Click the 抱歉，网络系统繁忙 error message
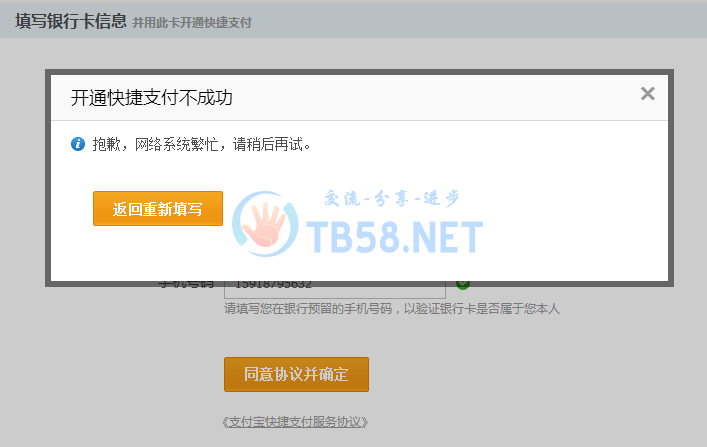Screen dimensions: 707x447 point(201,144)
